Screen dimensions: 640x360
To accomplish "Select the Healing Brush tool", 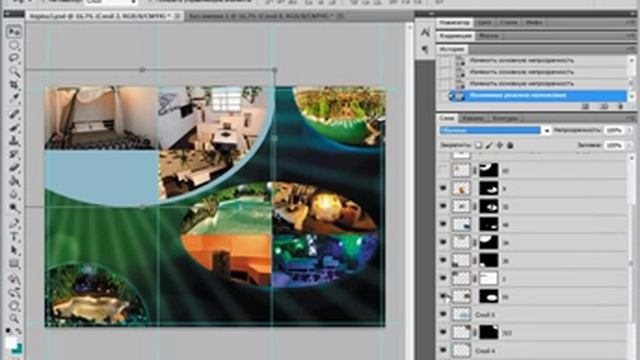I will pyautogui.click(x=15, y=113).
